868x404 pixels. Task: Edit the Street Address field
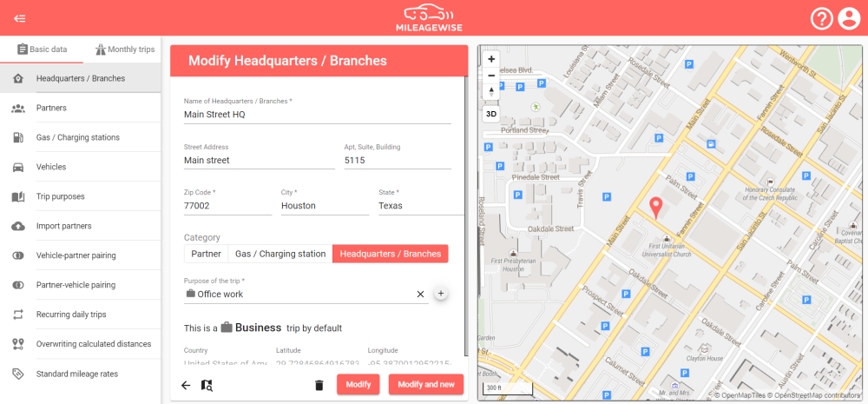(259, 160)
